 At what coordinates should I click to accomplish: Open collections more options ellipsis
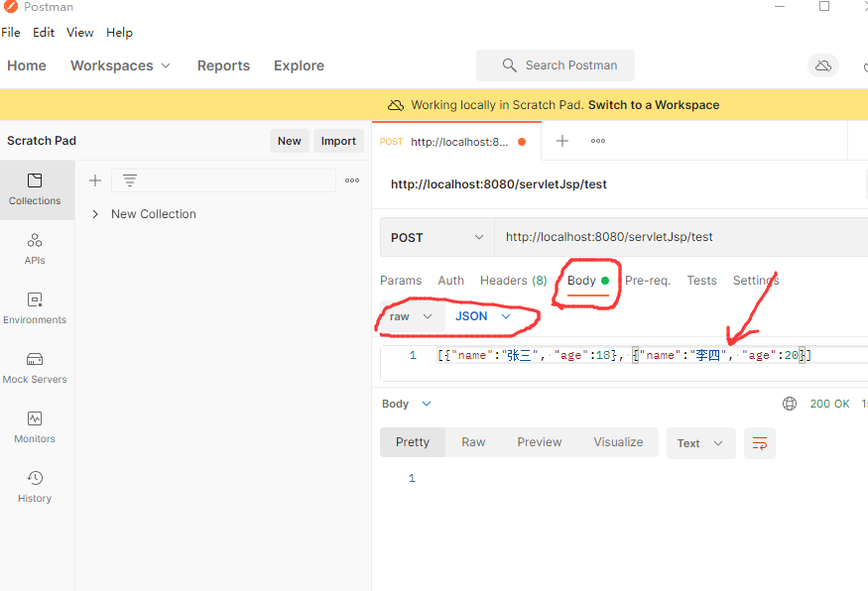(x=352, y=180)
